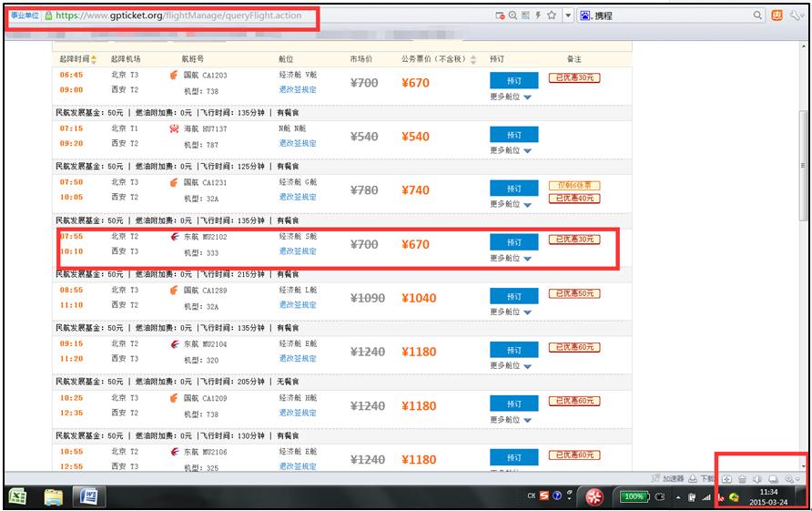Open 退改签规定 link for flight CA1231
The image size is (812, 511).
click(298, 197)
